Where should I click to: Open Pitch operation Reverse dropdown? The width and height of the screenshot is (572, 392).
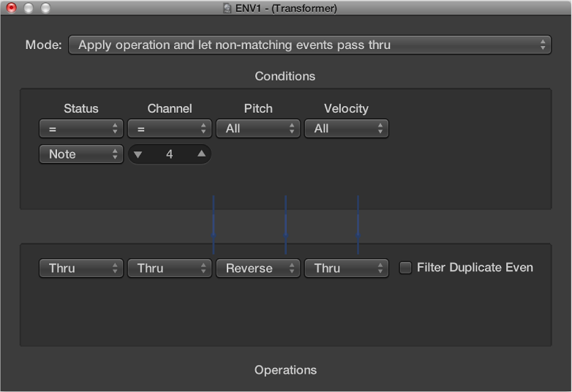point(258,268)
